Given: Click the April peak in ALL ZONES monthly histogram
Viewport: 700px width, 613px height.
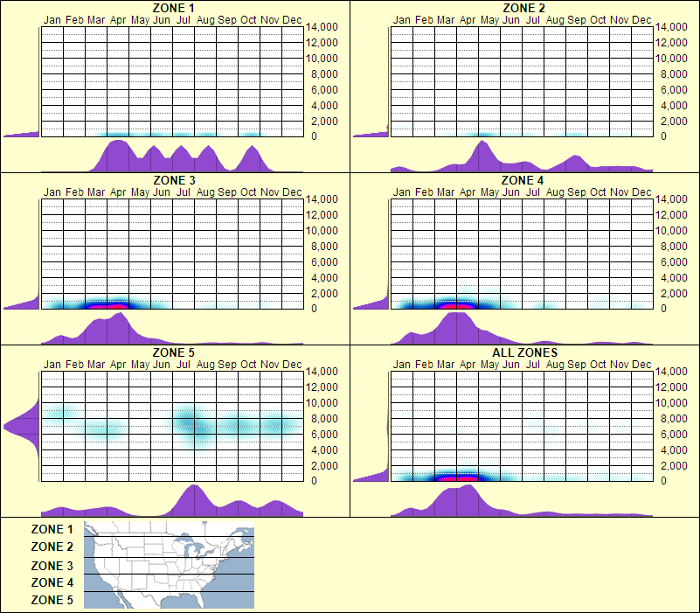Looking at the screenshot, I should click(467, 500).
